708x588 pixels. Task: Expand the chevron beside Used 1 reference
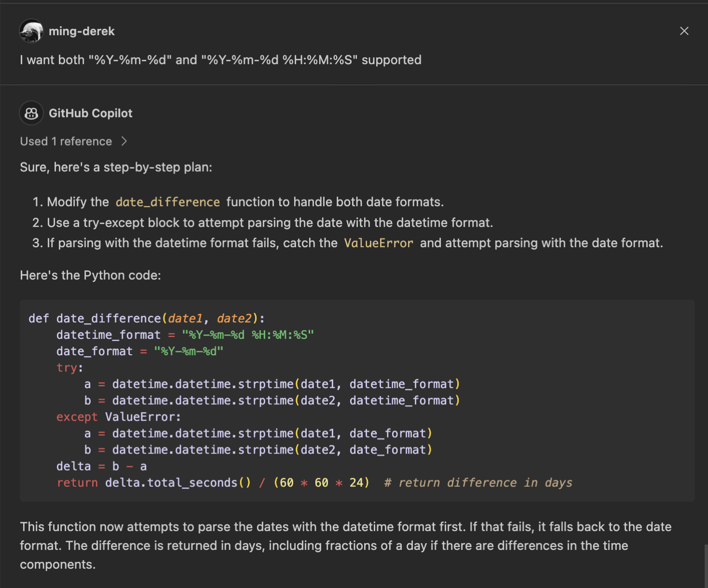[124, 141]
